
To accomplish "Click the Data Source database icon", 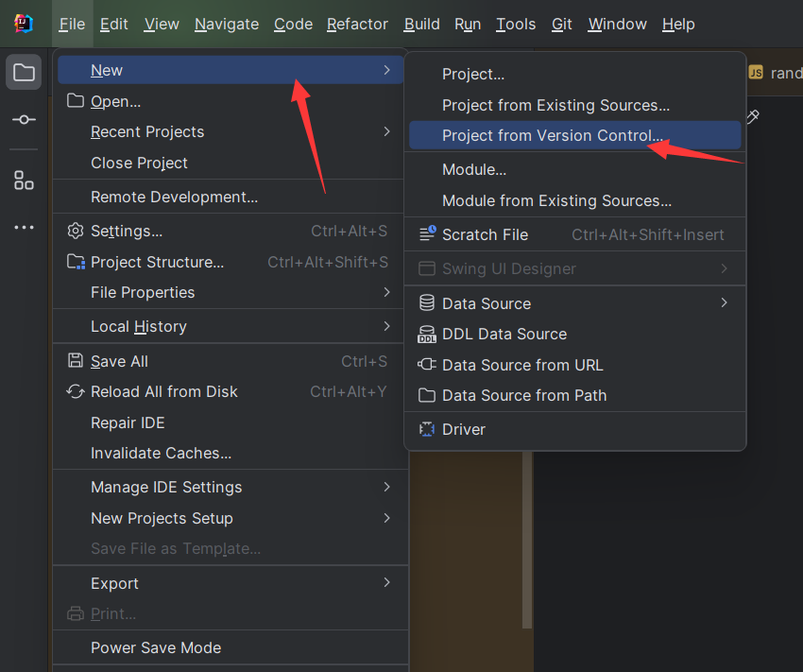I will click(427, 302).
